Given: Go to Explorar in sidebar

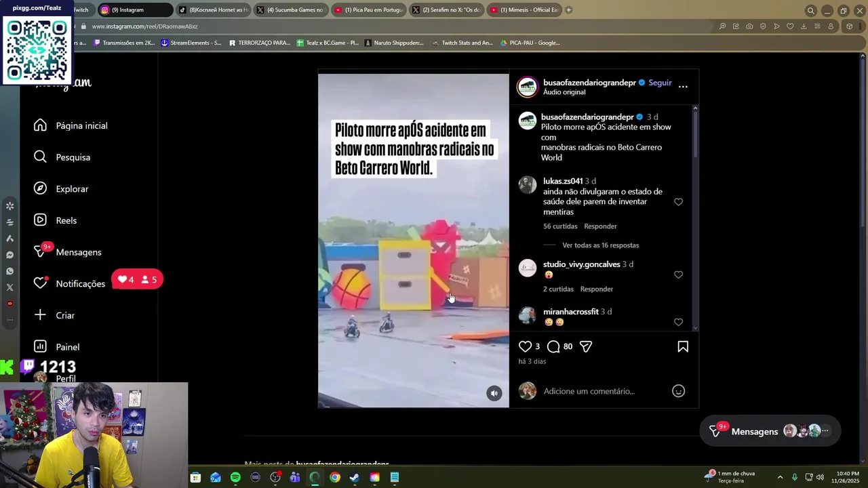Looking at the screenshot, I should 62,189.
